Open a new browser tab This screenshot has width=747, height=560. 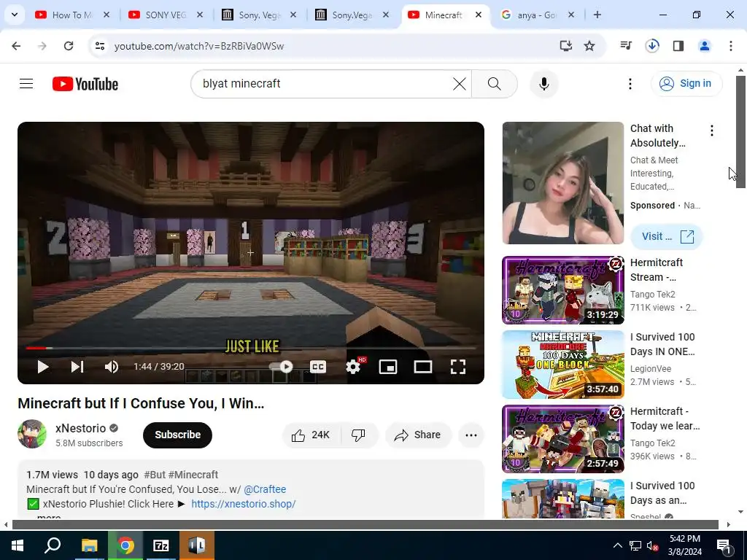point(597,15)
